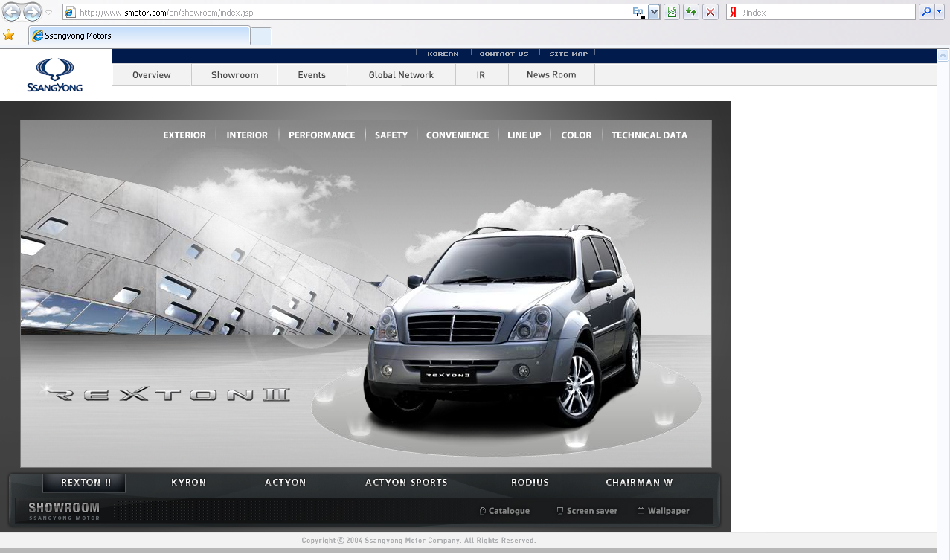
Task: Open the Showroom menu
Action: pos(234,75)
